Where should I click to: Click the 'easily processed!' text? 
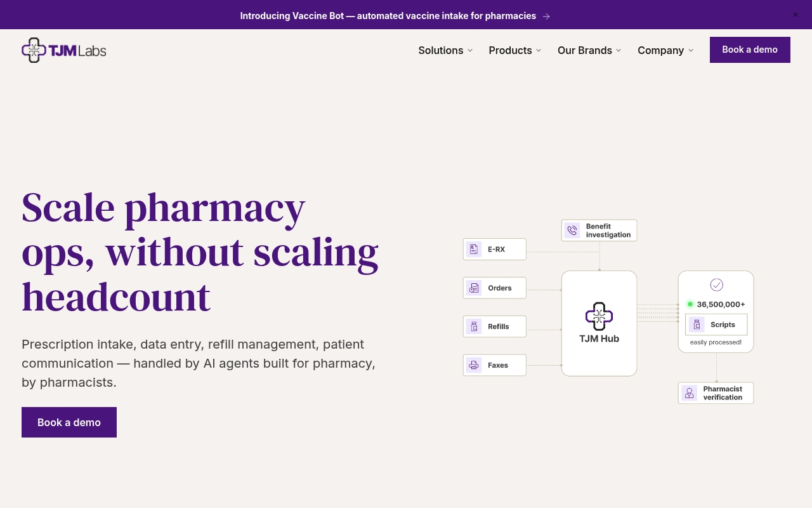point(716,342)
